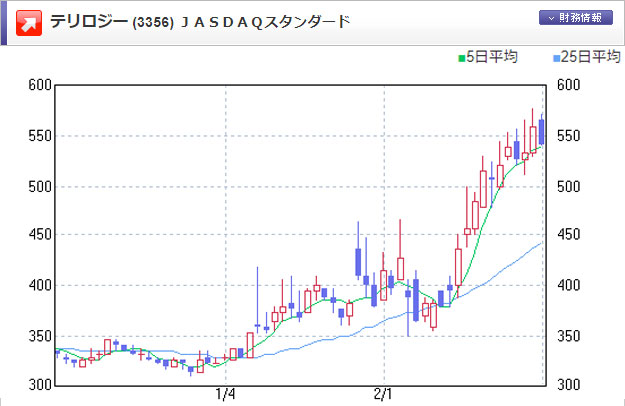This screenshot has height=406, width=625.
Task: Click the 25日平均 legend label
Action: (590, 57)
